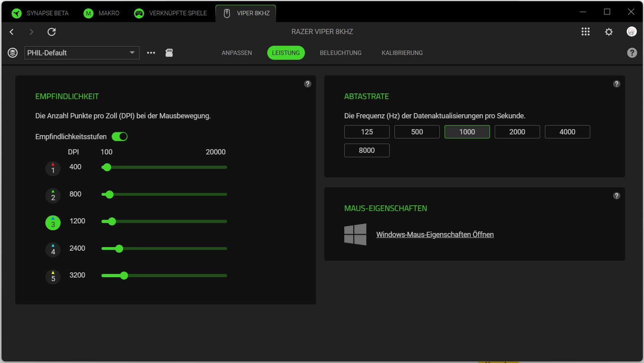Open on-board memory profile storage
The image size is (644, 363).
pyautogui.click(x=169, y=53)
